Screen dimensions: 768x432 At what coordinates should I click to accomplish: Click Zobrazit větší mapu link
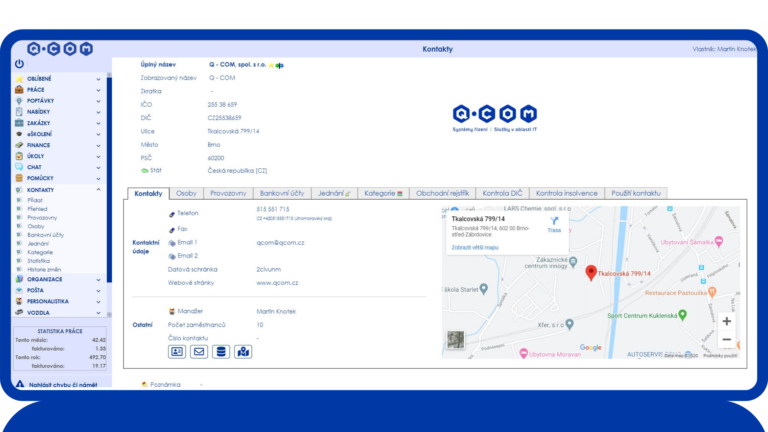pos(475,247)
